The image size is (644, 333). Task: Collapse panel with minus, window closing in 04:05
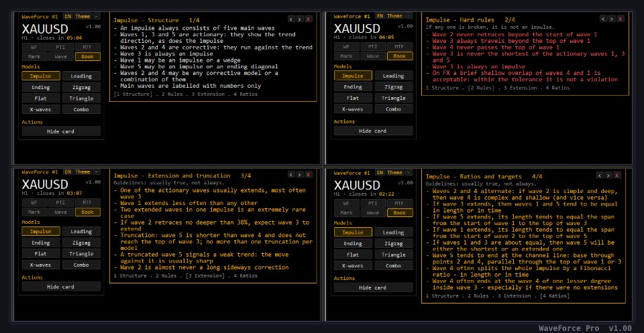409,16
